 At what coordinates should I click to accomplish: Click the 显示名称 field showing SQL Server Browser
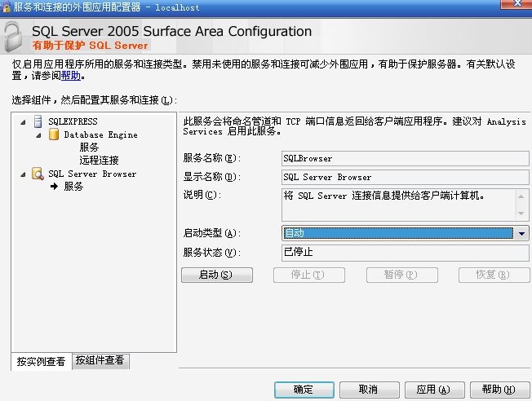[x=405, y=177]
